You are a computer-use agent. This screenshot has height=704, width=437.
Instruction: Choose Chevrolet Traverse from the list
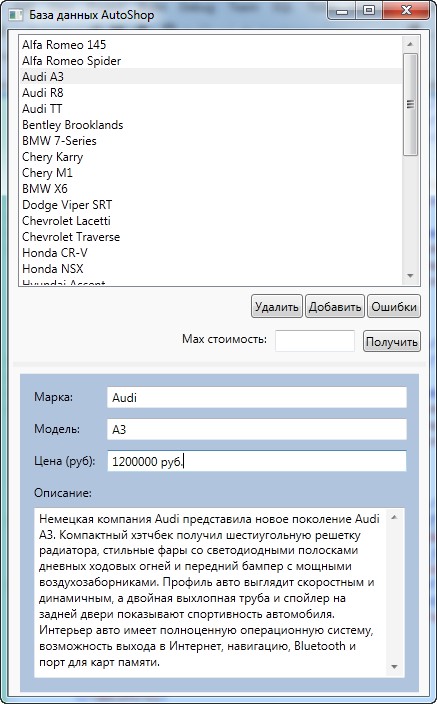pos(211,237)
